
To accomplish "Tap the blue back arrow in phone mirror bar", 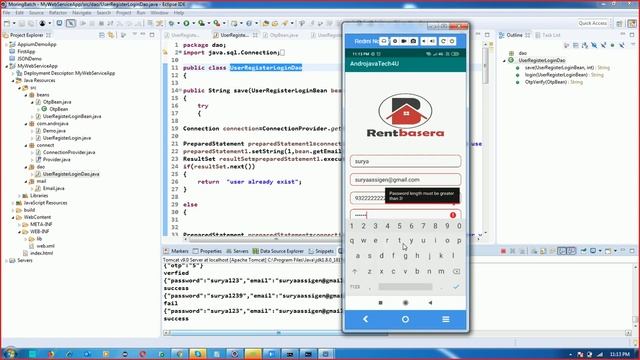I will (x=365, y=319).
